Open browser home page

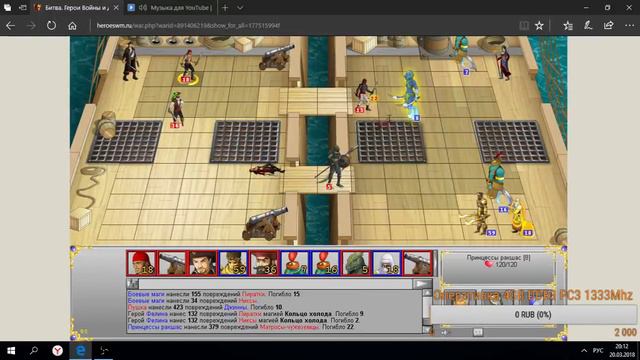[72, 26]
